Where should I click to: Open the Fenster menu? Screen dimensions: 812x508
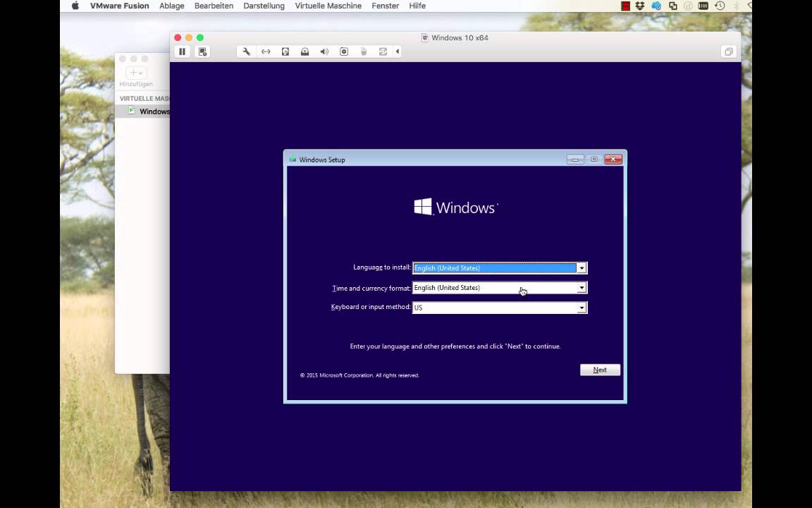(x=386, y=6)
